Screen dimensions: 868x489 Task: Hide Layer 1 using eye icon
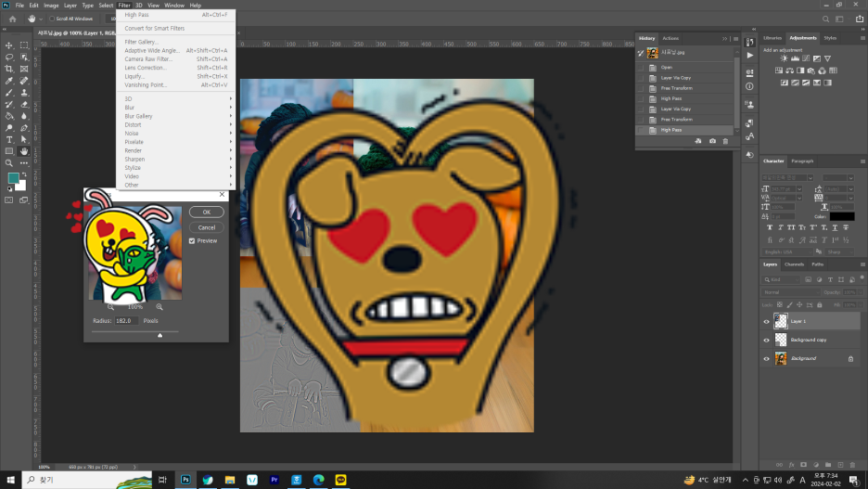767,321
